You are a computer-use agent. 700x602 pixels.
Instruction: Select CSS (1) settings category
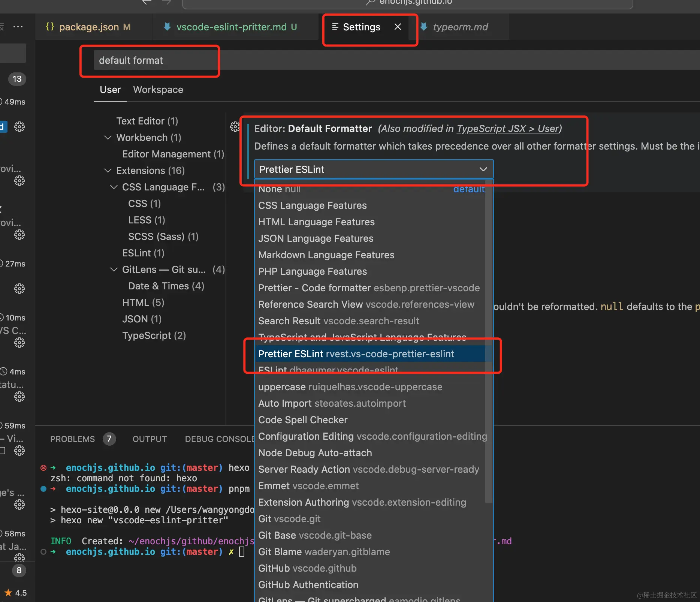point(144,204)
